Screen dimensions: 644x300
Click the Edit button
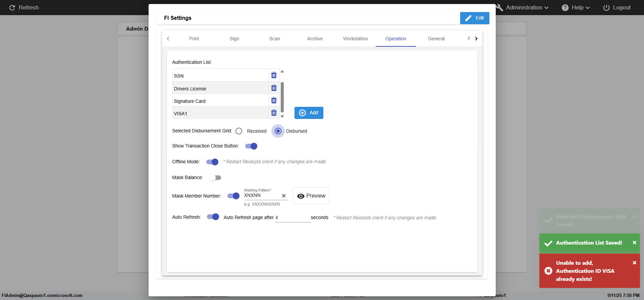click(474, 18)
